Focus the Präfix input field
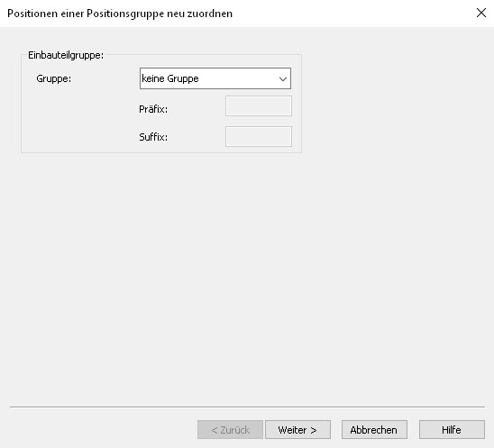 coord(259,105)
